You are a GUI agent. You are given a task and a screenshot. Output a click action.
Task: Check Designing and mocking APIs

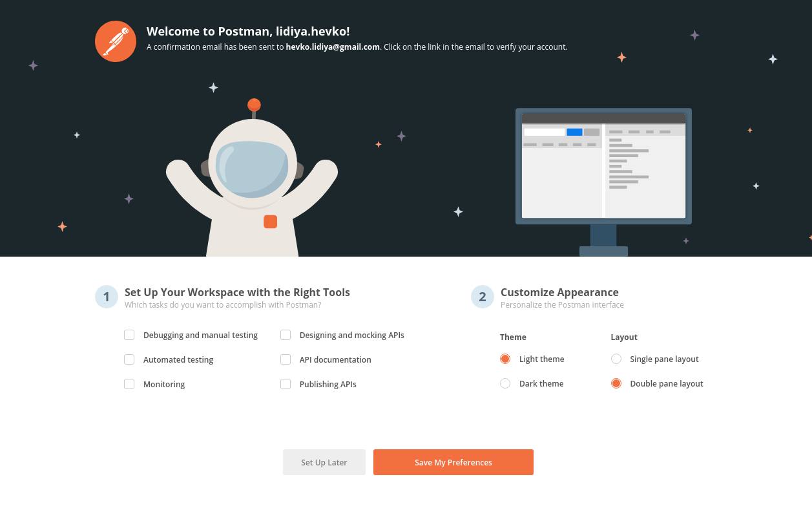pos(286,335)
